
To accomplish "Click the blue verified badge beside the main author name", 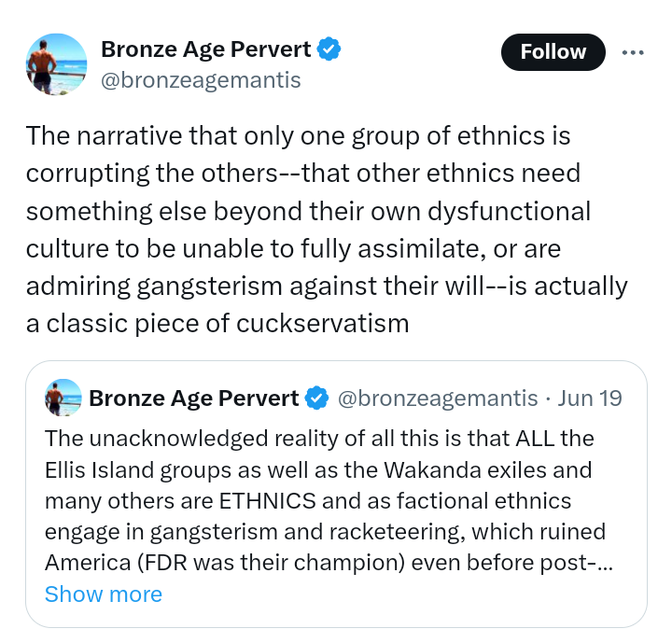I will (329, 49).
